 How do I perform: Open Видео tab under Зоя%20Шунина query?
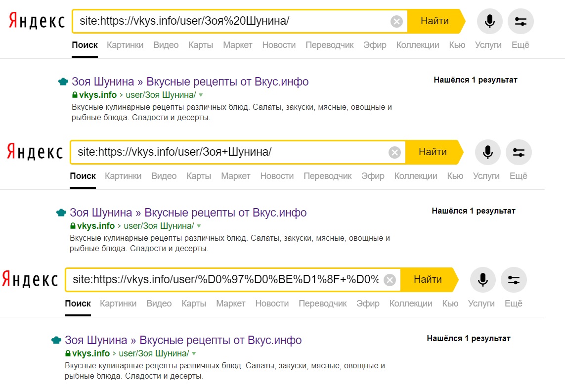pos(166,45)
